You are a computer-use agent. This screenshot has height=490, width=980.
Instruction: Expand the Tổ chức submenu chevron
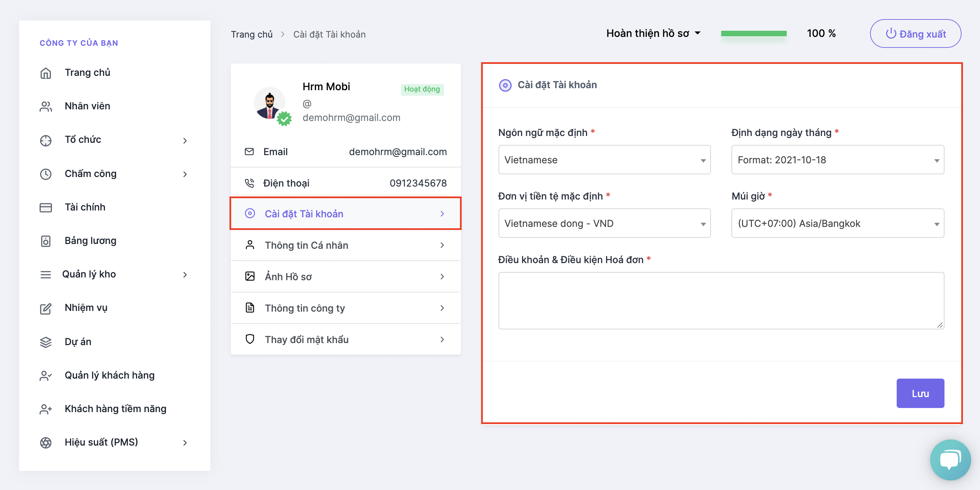point(185,140)
